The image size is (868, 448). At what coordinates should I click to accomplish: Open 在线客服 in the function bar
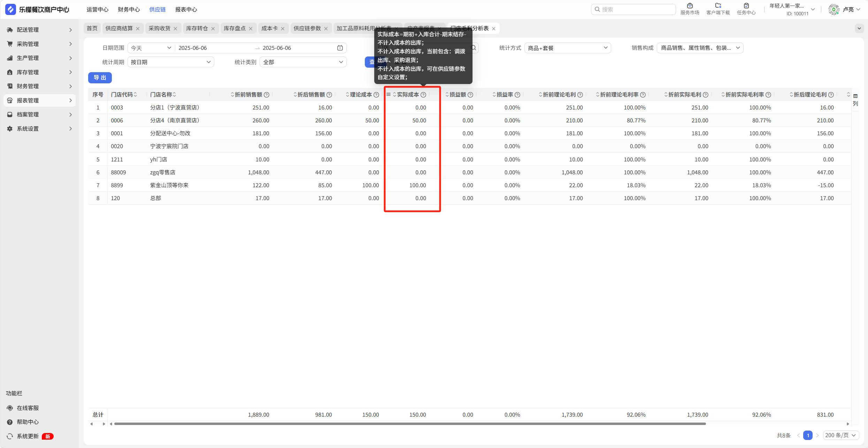tap(28, 408)
